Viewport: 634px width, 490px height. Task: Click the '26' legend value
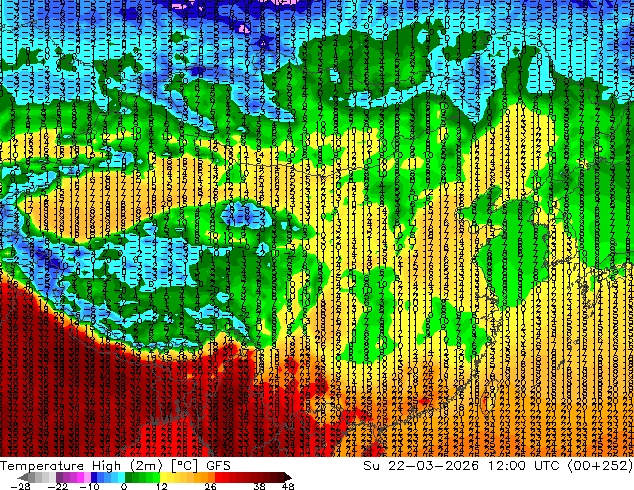tap(210, 486)
